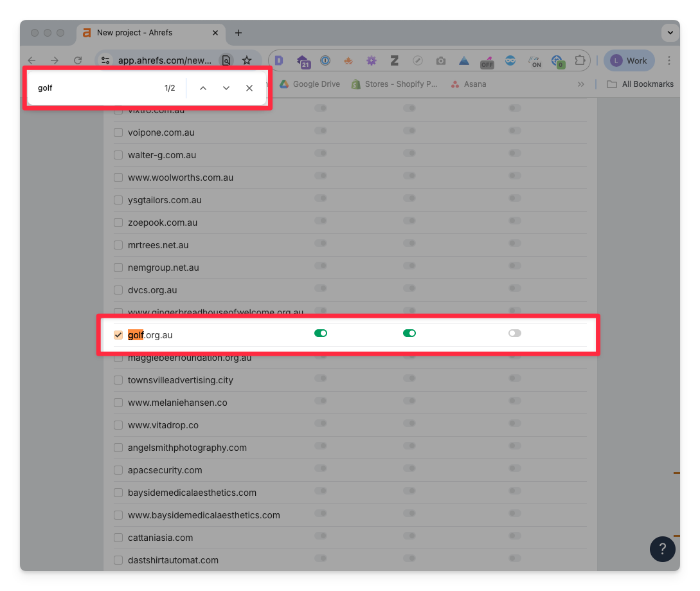The width and height of the screenshot is (700, 591).
Task: Open a new browser tab
Action: 238,33
